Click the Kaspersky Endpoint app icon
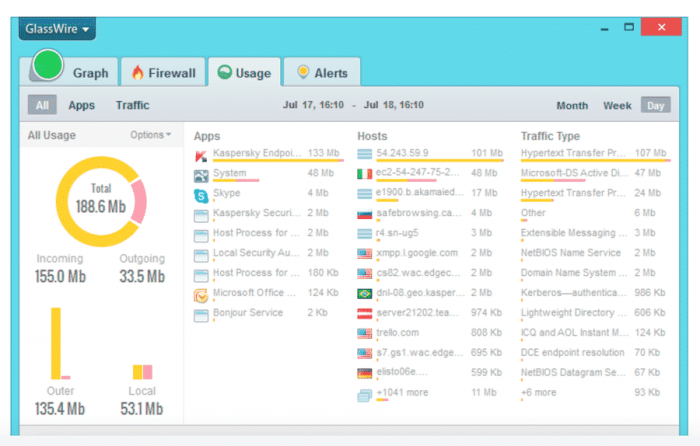 (x=201, y=156)
